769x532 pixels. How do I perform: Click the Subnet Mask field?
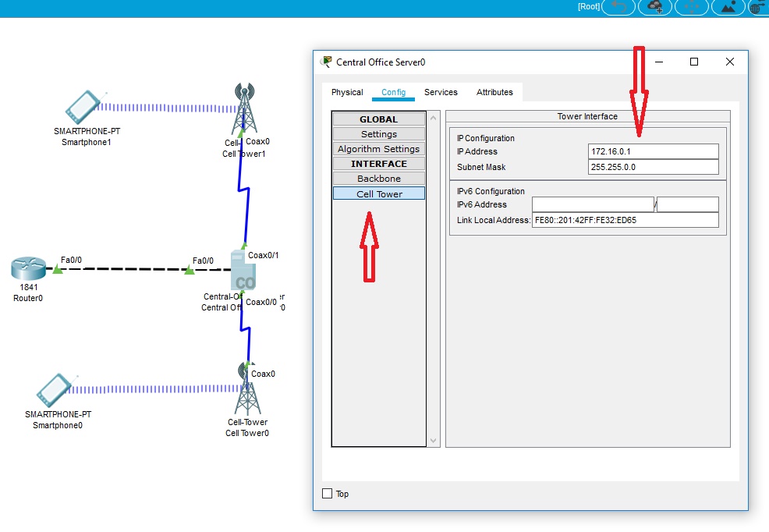(653, 167)
